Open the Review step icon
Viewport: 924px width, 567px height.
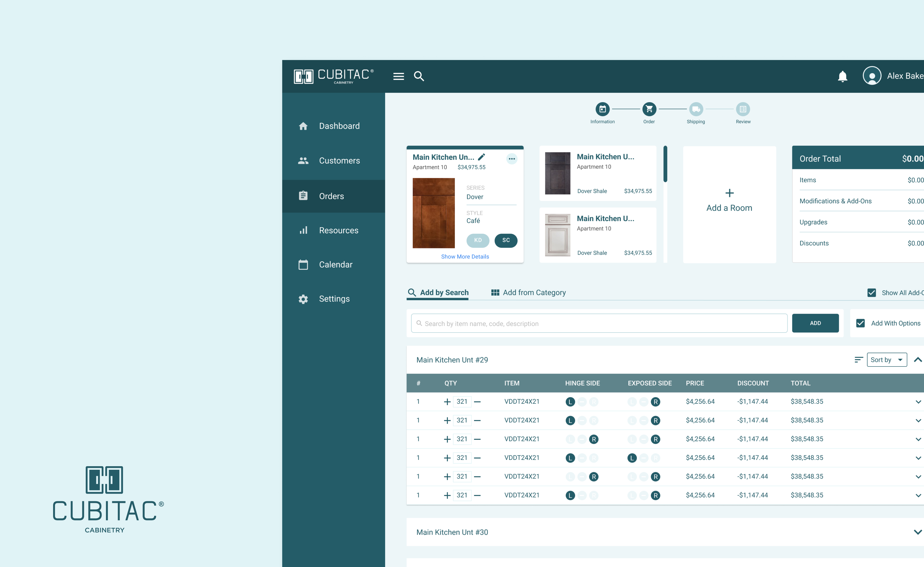click(743, 109)
